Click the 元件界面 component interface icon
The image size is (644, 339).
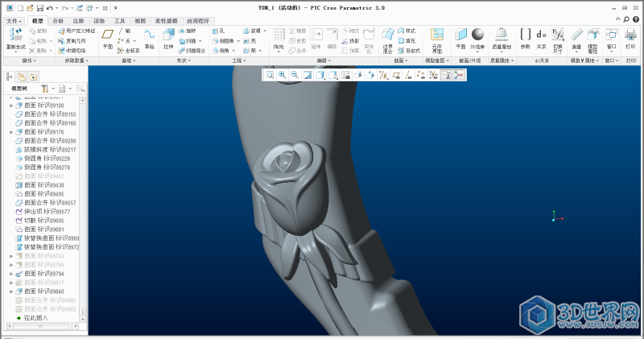pos(437,40)
